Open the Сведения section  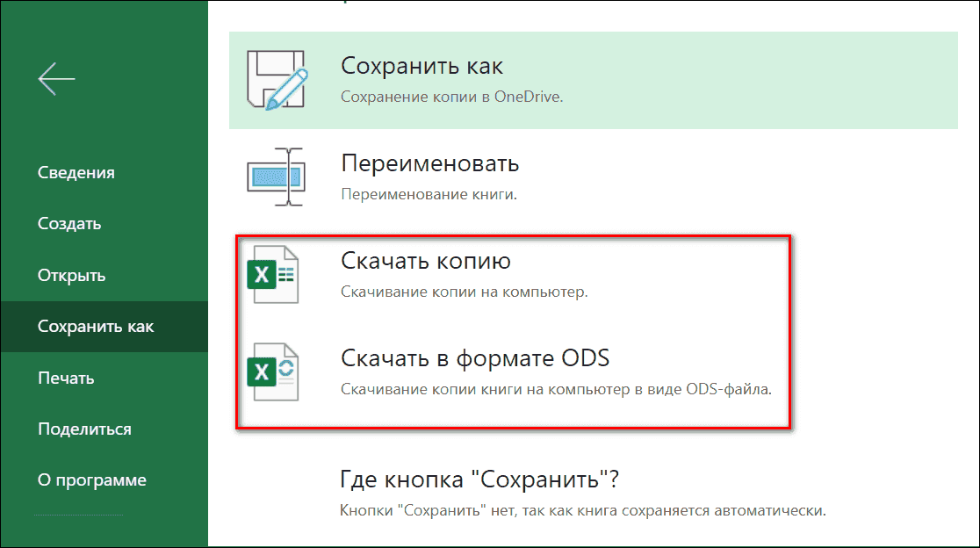tap(76, 172)
